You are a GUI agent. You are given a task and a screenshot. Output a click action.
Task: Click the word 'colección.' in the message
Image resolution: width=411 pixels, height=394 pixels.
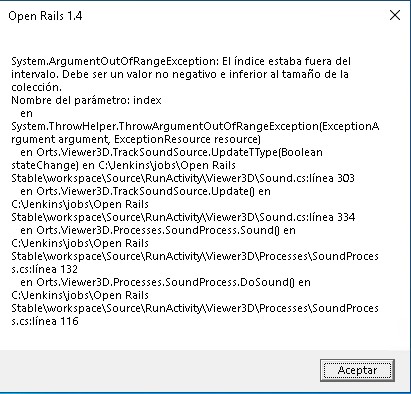click(x=37, y=87)
